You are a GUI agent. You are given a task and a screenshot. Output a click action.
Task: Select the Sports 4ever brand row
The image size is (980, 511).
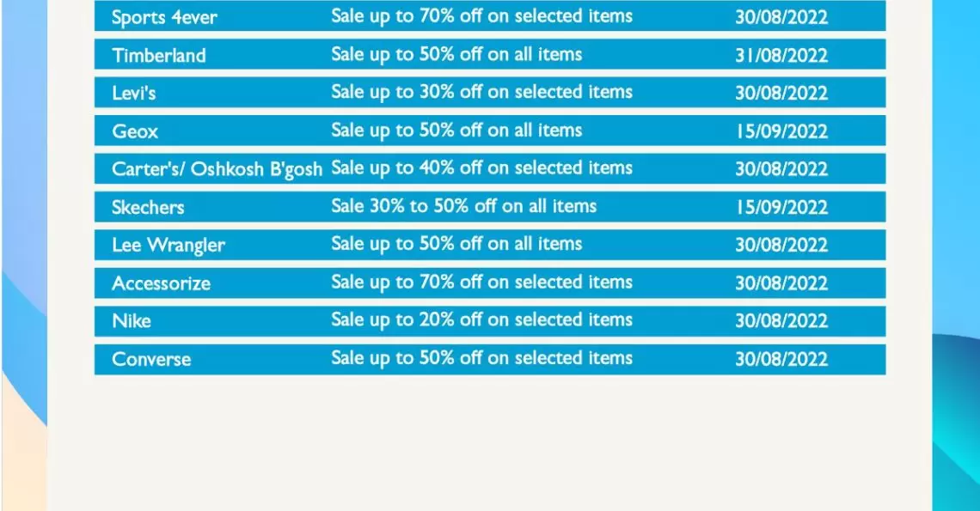point(490,15)
